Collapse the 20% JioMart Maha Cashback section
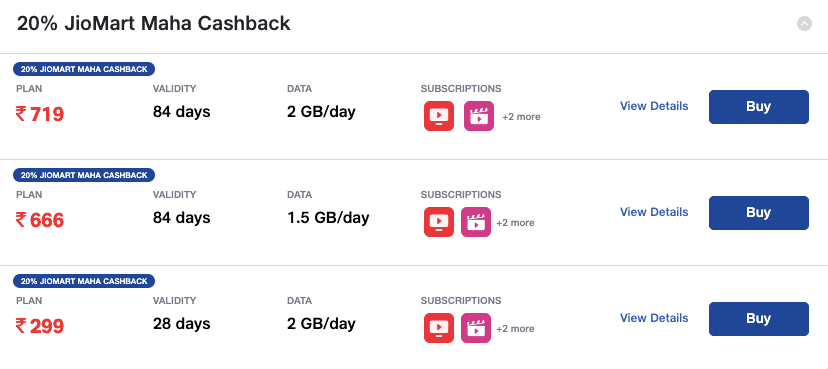This screenshot has height=369, width=828. tap(804, 24)
